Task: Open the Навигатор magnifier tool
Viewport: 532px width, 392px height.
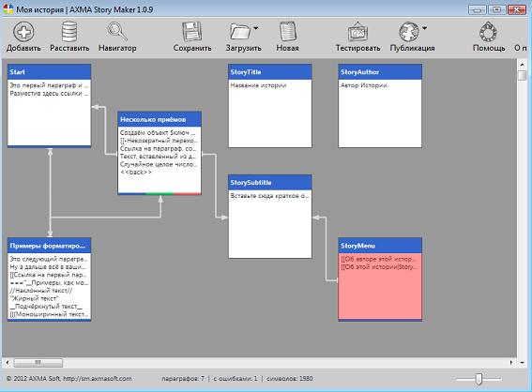Action: click(117, 32)
